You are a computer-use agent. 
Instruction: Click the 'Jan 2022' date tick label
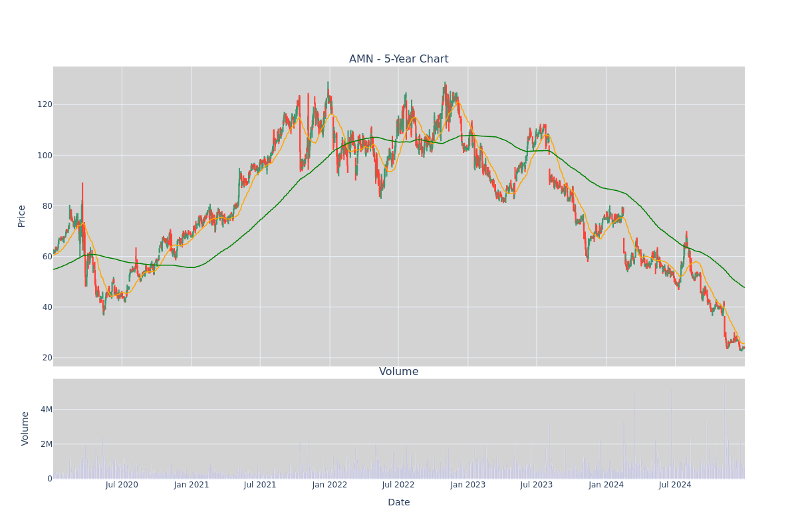click(x=330, y=485)
